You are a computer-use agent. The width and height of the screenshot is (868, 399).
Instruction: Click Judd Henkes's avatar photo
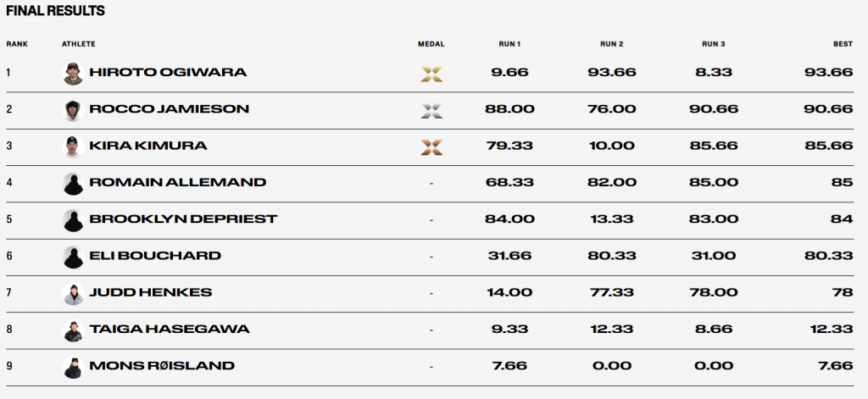(72, 293)
